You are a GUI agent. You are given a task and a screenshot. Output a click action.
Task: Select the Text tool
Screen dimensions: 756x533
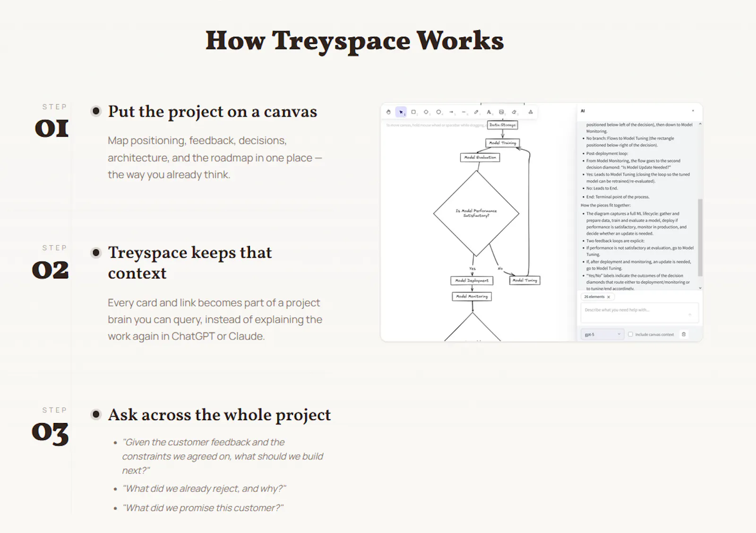coord(489,112)
